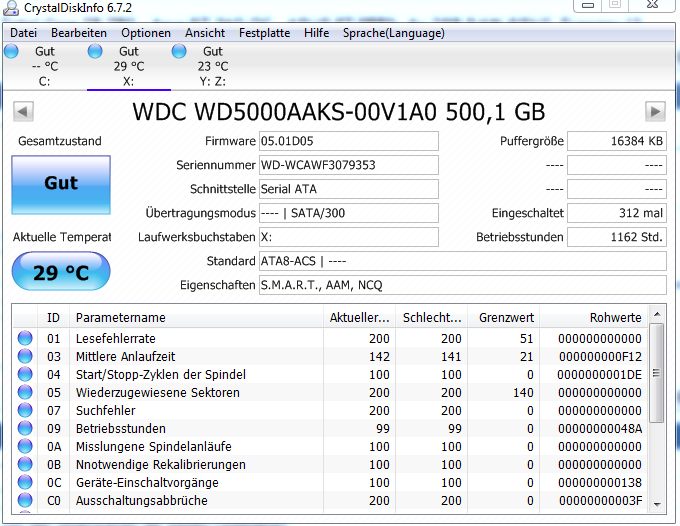
Task: Select drive Y: Z: status orb
Action: pos(179,51)
